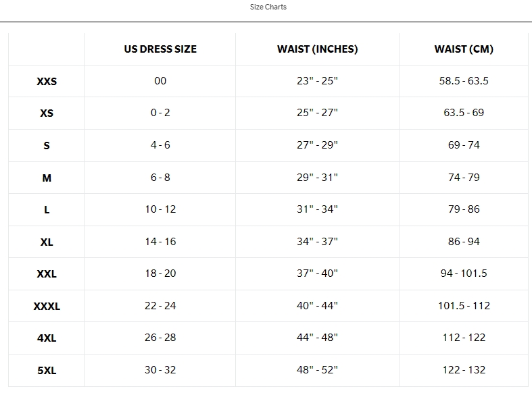The image size is (532, 393).
Task: Select the US DRESS SIZE column header
Action: pos(160,49)
